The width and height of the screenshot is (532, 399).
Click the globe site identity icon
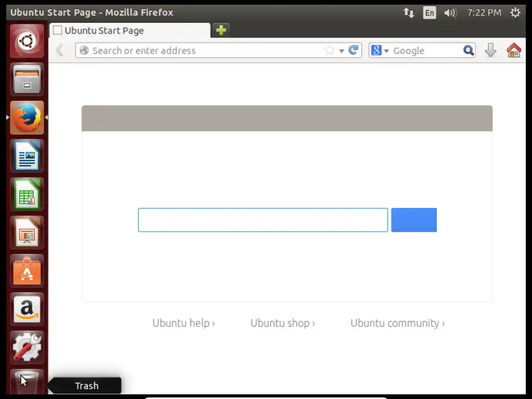click(84, 50)
